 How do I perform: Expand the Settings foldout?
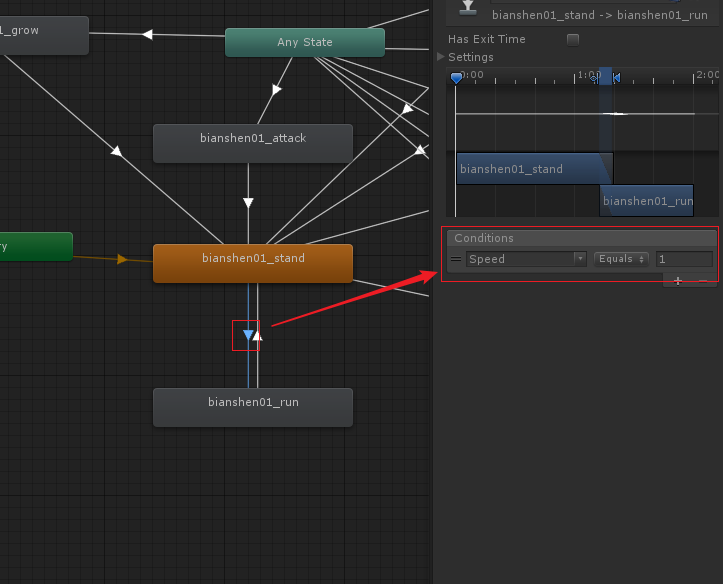[441, 57]
